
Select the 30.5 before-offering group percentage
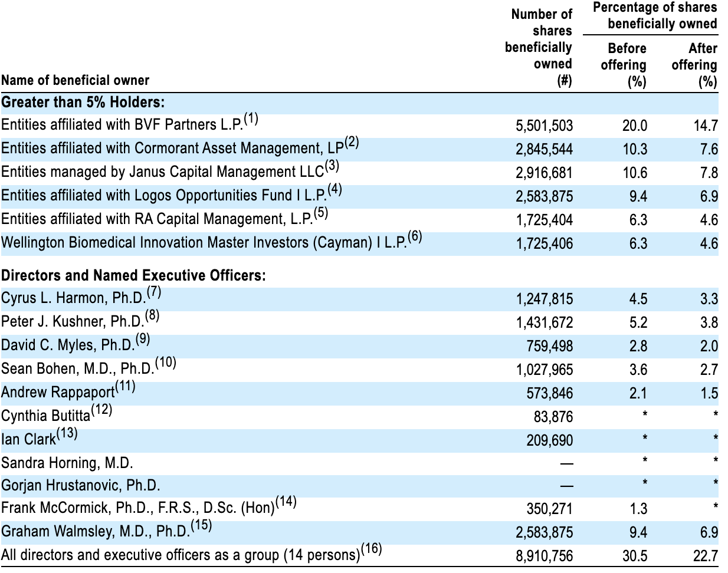tap(635, 556)
